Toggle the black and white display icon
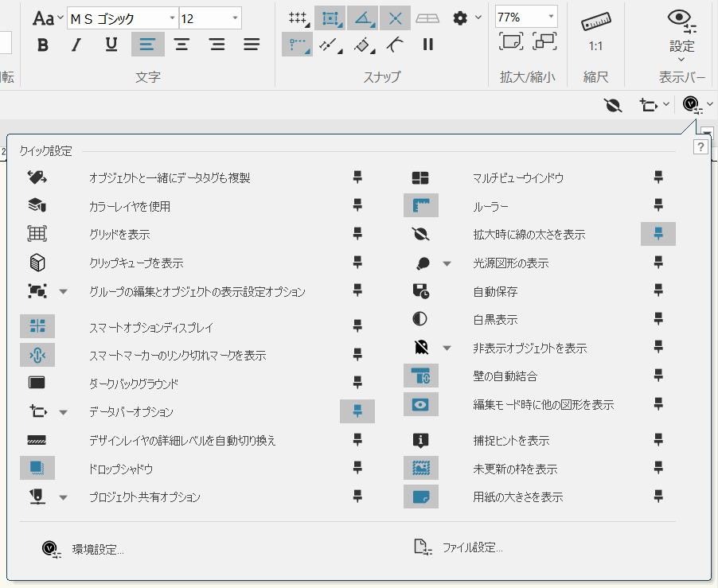Screen dimensions: 718x588 [420, 319]
